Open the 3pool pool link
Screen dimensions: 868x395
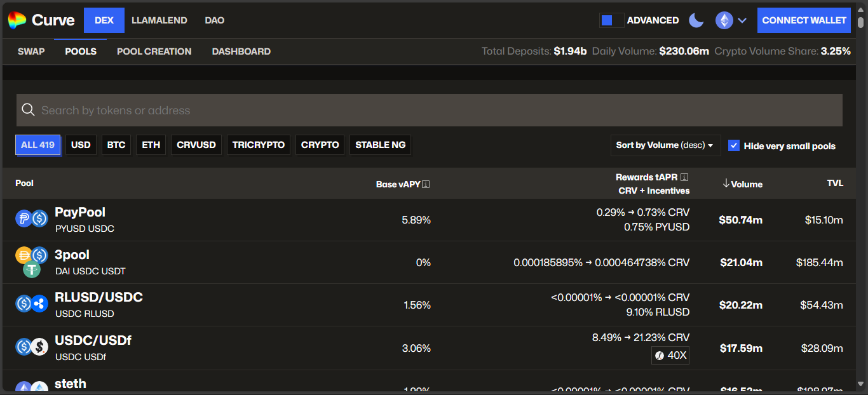tap(72, 255)
